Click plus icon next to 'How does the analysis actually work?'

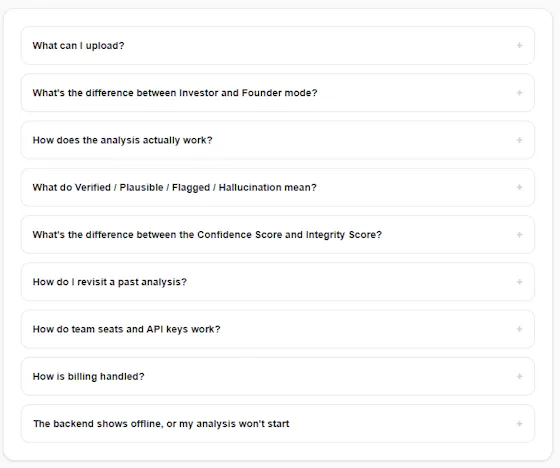tap(520, 140)
